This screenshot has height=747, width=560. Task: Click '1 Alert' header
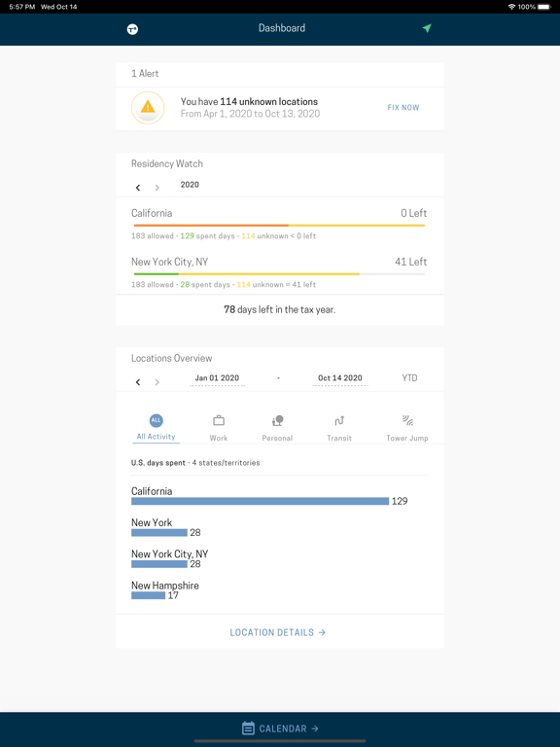145,73
